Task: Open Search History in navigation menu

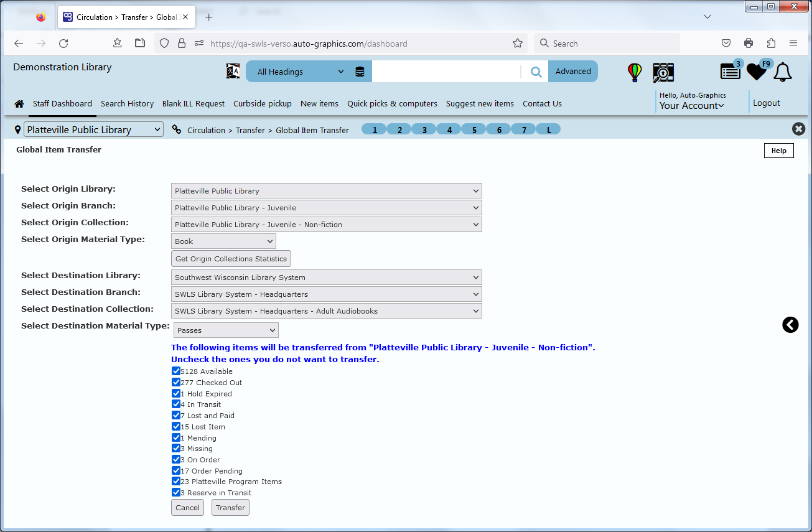Action: (x=127, y=104)
